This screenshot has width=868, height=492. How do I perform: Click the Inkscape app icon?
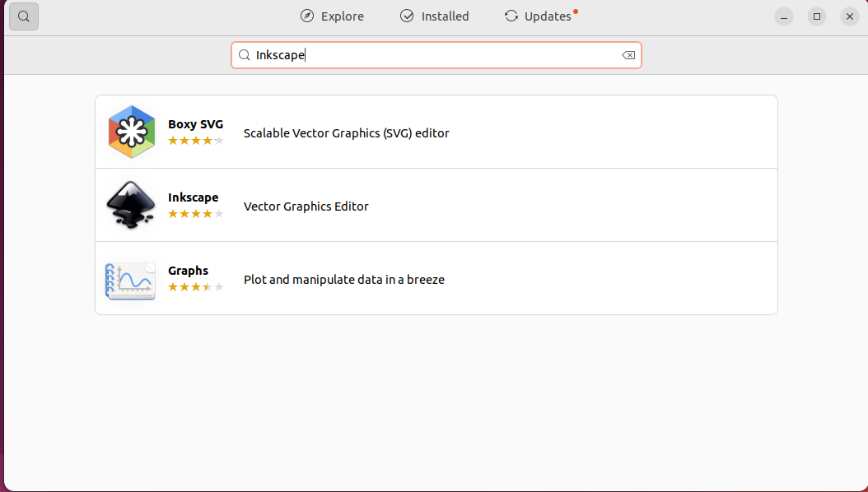131,205
